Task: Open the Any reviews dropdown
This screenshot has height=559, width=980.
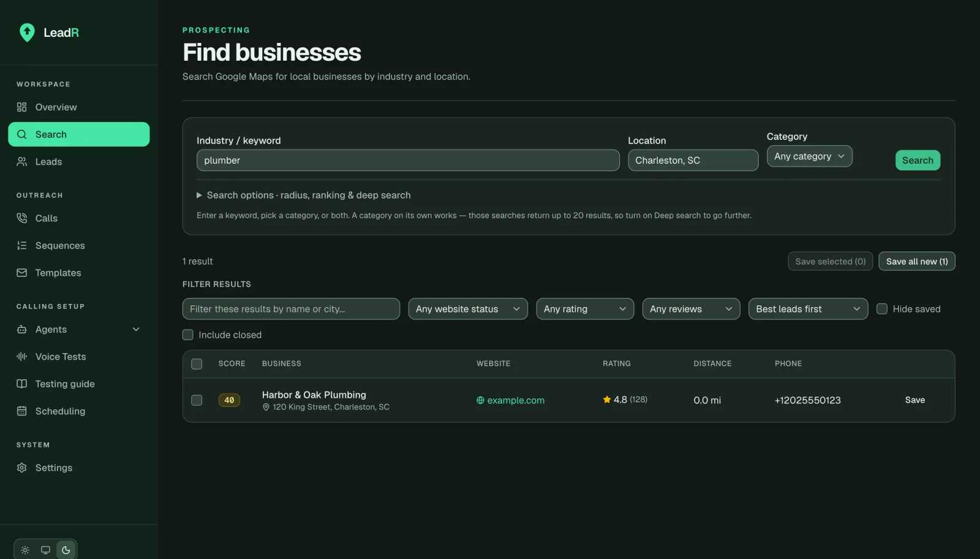Action: coord(691,309)
